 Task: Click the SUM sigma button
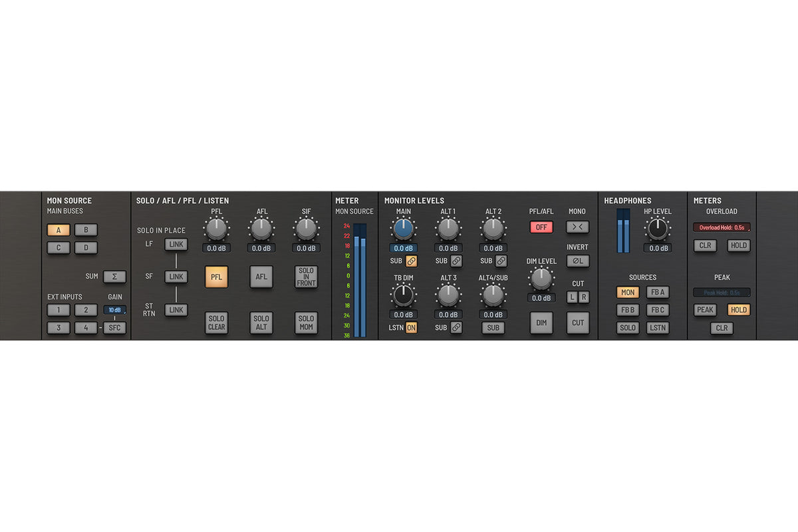pos(114,277)
